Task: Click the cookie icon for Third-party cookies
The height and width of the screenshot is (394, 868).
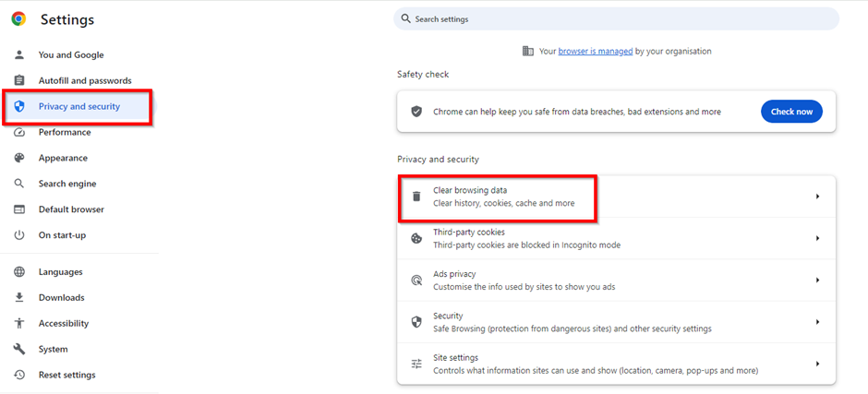Action: click(x=416, y=238)
